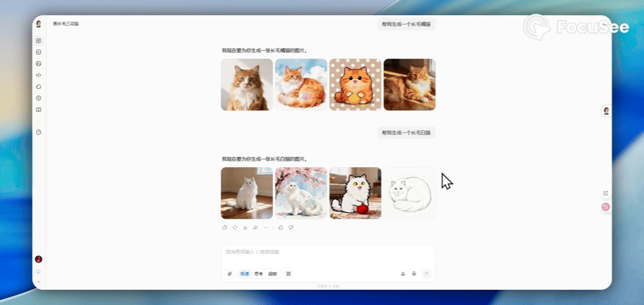Dislike the response with thumbs down
This screenshot has height=305, width=644.
(x=291, y=227)
